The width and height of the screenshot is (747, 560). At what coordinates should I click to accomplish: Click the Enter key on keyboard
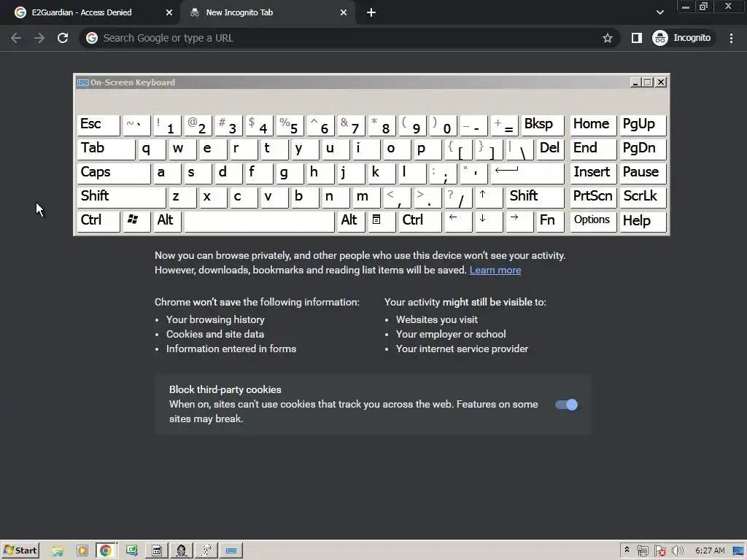click(527, 173)
